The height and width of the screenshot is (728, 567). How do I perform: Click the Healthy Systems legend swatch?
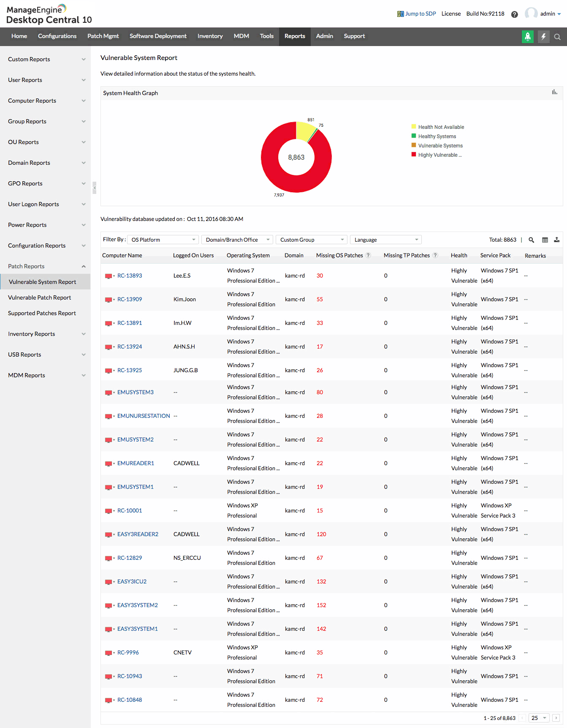click(414, 136)
